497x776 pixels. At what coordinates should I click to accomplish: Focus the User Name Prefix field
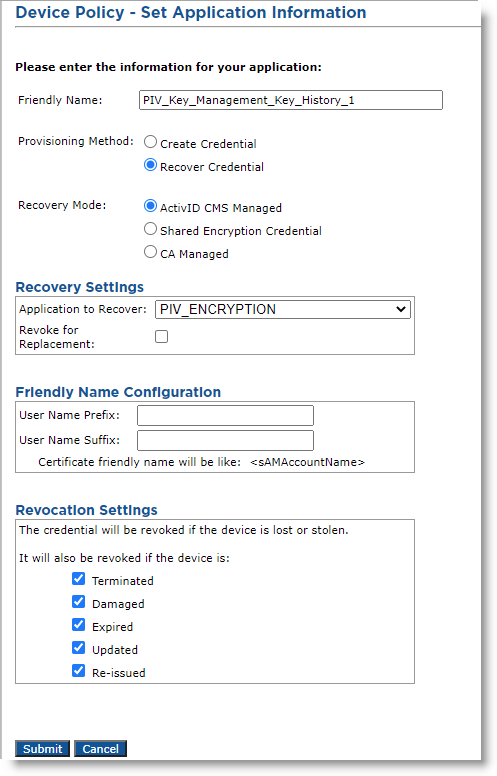point(225,415)
